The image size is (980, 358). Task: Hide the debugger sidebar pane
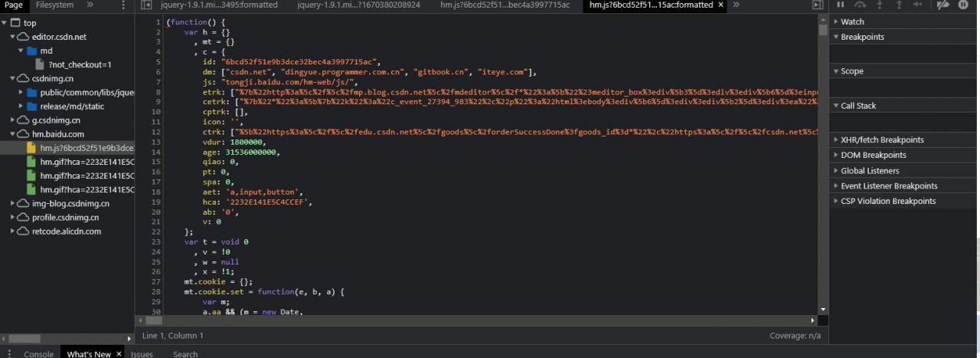point(818,5)
